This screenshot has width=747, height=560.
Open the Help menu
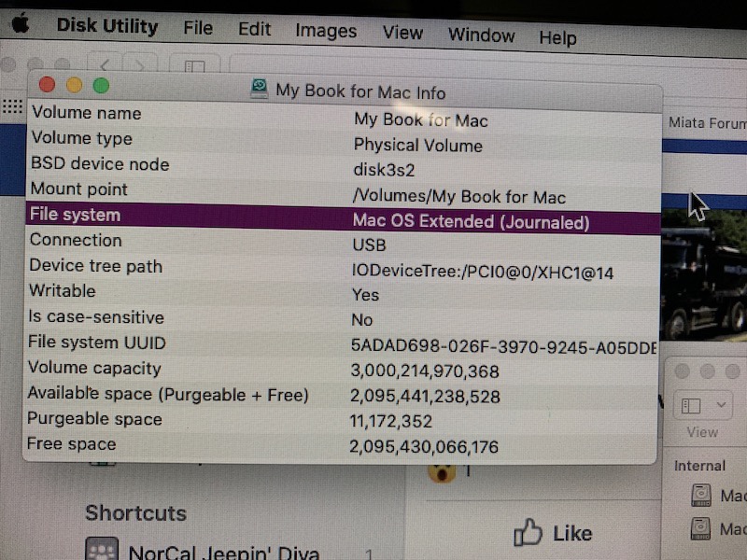coord(557,37)
